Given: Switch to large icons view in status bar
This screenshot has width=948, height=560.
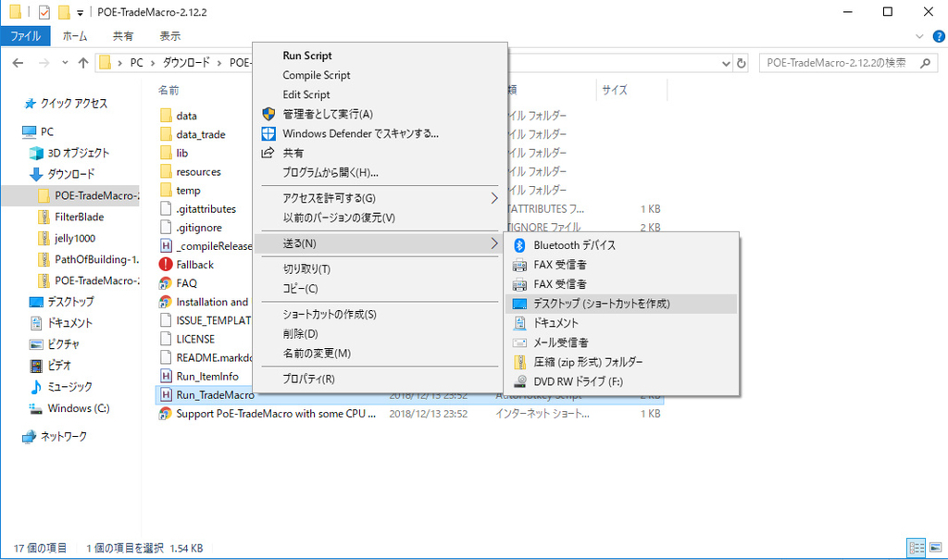Looking at the screenshot, I should coord(935,548).
